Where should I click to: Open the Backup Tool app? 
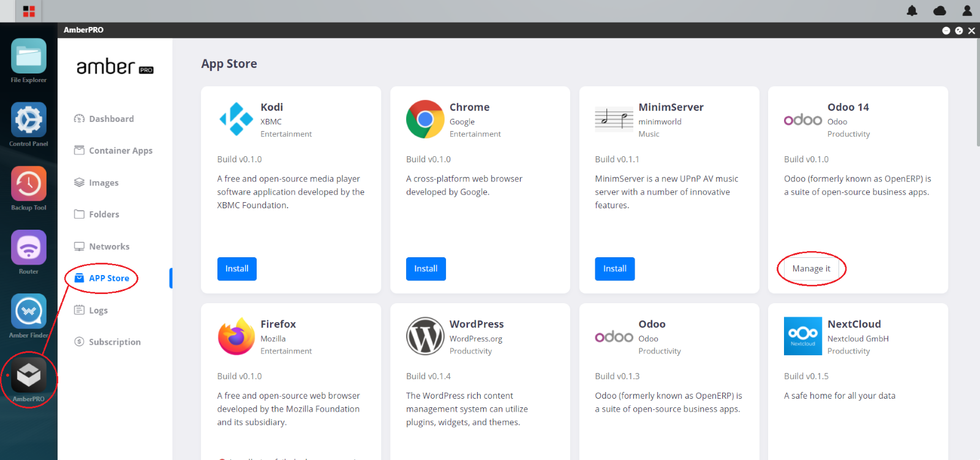(28, 184)
